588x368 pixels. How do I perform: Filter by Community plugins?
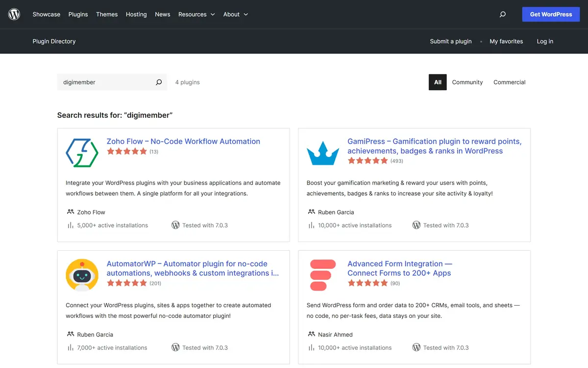click(x=467, y=82)
